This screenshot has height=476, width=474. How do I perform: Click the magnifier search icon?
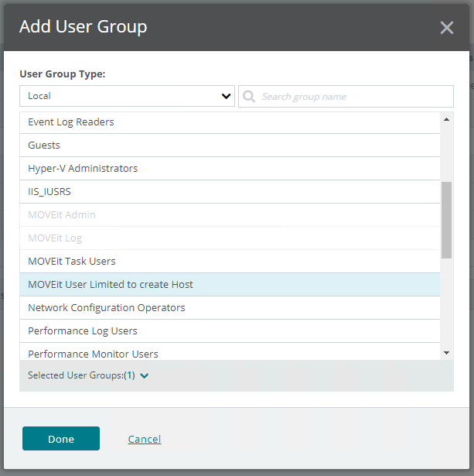[249, 96]
